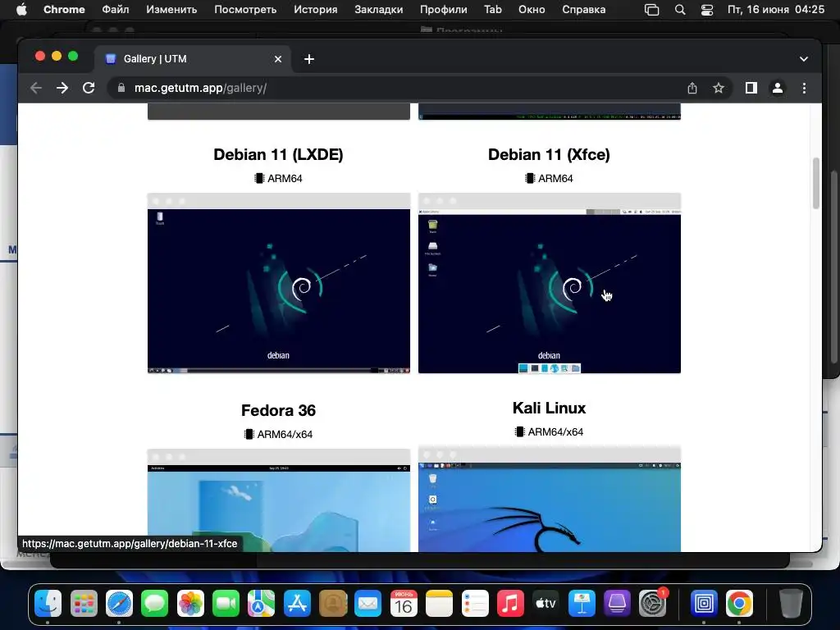Screen dimensions: 840x630
Task: Open Calendar from the Dock
Action: [x=404, y=605]
